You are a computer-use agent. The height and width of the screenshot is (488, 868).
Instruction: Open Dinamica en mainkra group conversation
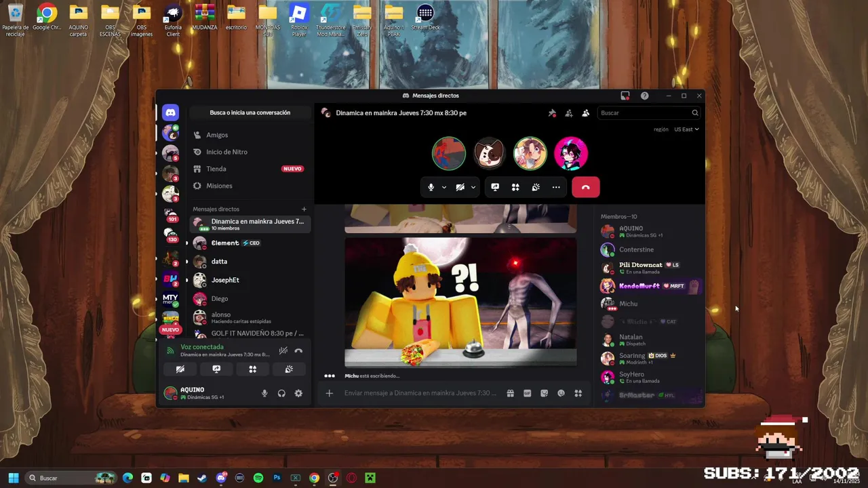click(250, 224)
